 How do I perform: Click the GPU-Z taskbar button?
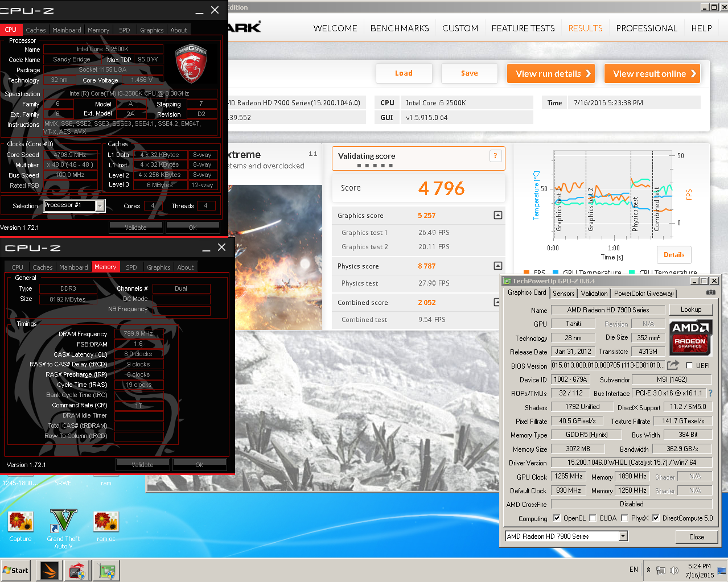pyautogui.click(x=106, y=571)
